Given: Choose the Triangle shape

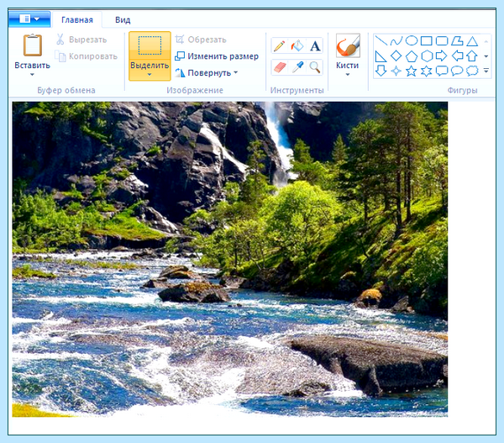Looking at the screenshot, I should point(472,41).
